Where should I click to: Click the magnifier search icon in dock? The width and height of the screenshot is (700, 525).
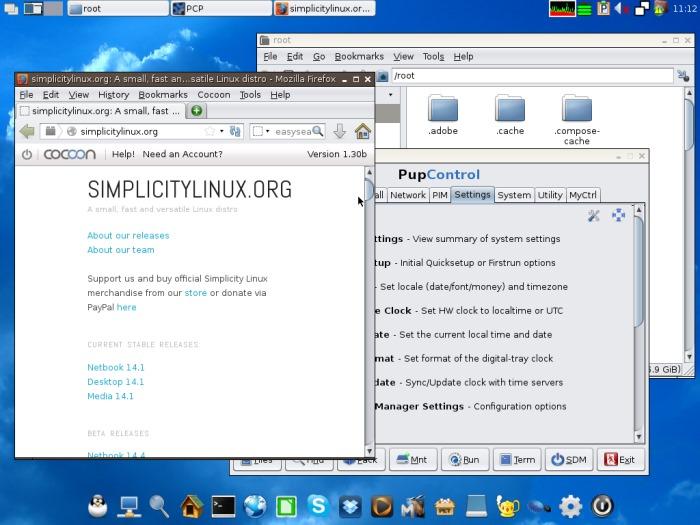[x=159, y=506]
